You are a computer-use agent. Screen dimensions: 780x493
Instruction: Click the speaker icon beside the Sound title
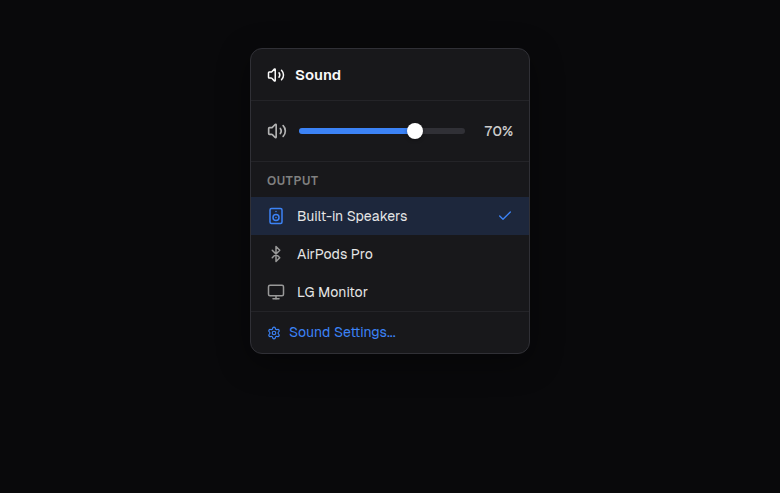[x=276, y=75]
